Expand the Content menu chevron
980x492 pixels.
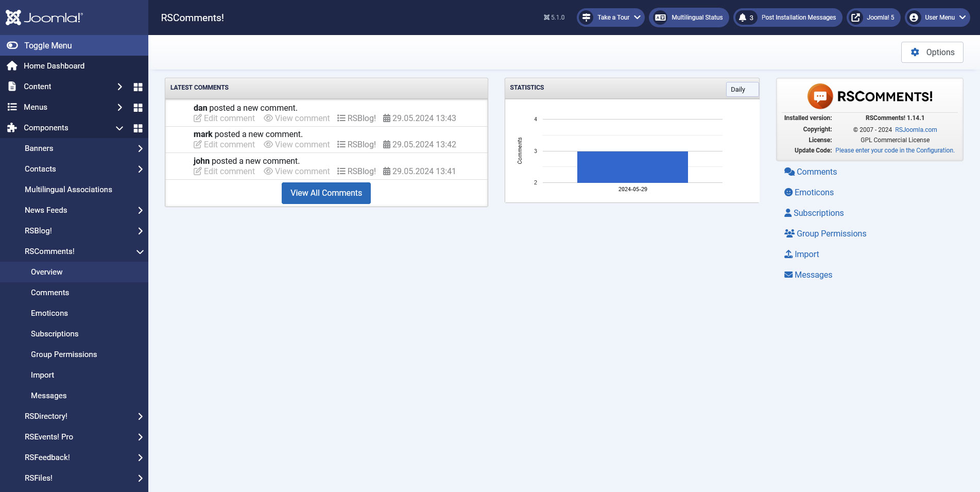(x=119, y=87)
